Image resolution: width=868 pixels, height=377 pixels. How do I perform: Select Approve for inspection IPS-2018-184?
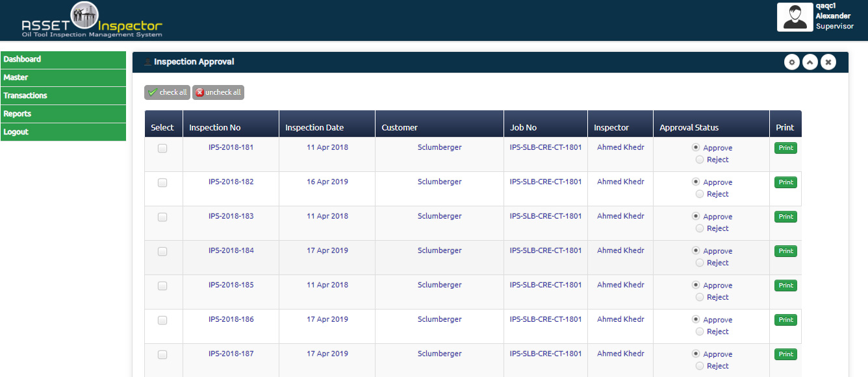click(x=696, y=250)
